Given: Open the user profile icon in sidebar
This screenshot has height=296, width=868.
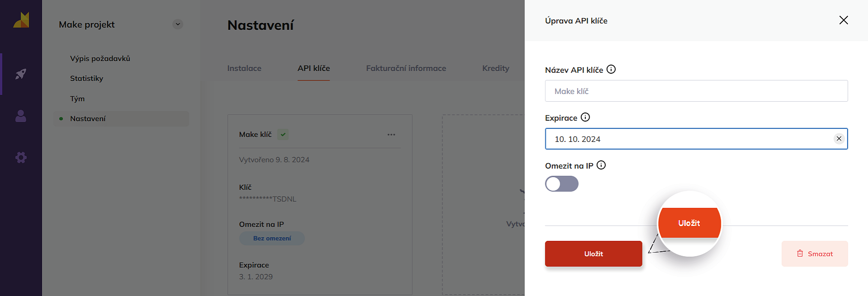Looking at the screenshot, I should pyautogui.click(x=21, y=116).
